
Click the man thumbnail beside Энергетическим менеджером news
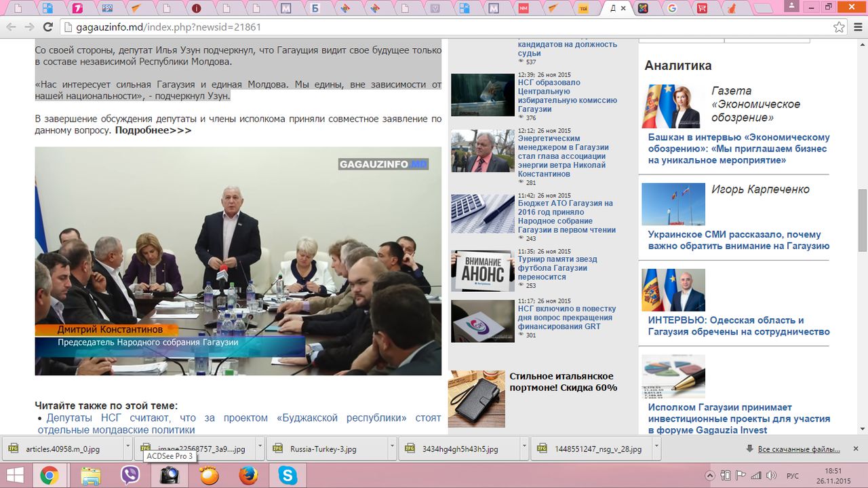click(x=483, y=151)
